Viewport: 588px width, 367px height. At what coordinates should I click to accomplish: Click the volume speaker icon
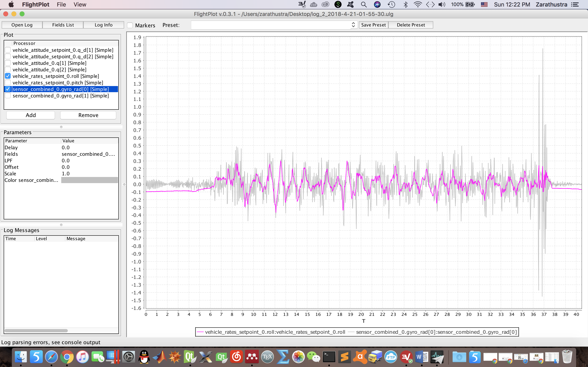coord(442,5)
